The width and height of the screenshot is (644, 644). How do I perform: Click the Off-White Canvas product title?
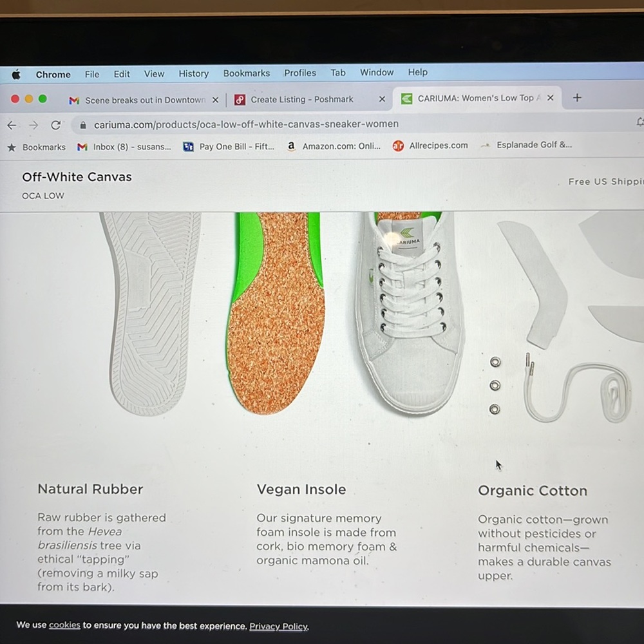tap(77, 177)
